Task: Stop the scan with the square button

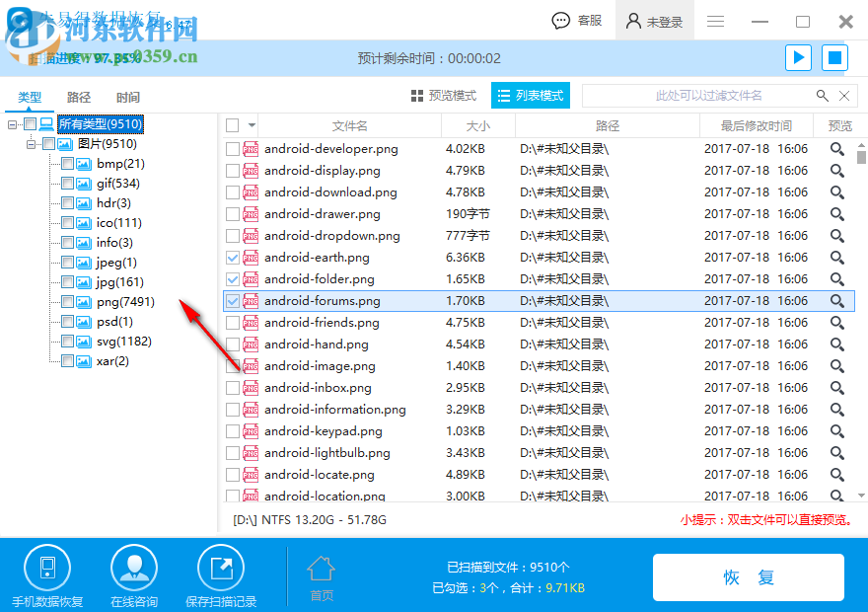Action: [x=834, y=57]
